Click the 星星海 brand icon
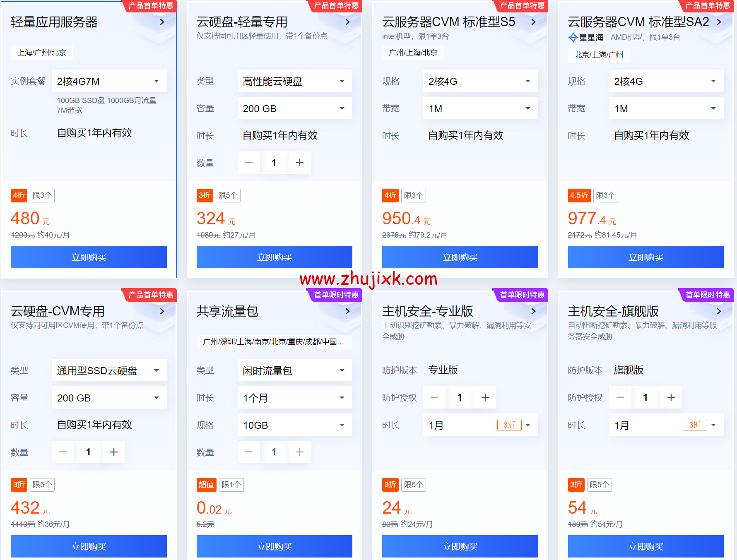The height and width of the screenshot is (560, 737). (573, 37)
